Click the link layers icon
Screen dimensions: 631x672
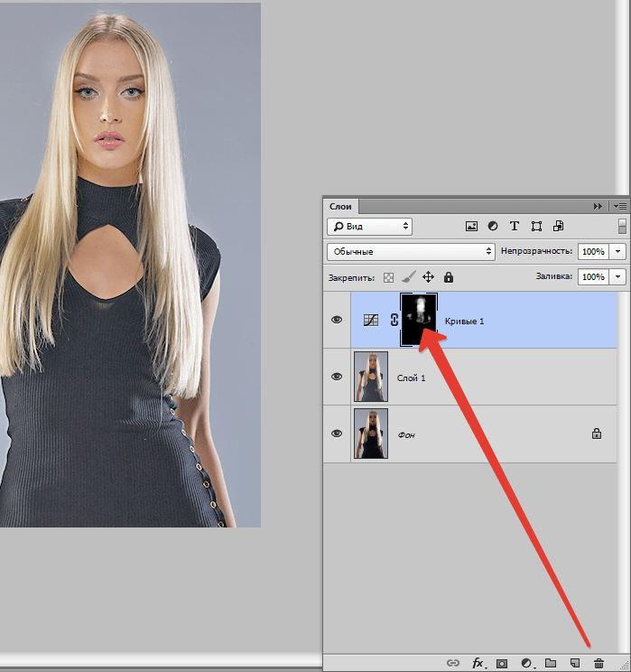pyautogui.click(x=453, y=663)
